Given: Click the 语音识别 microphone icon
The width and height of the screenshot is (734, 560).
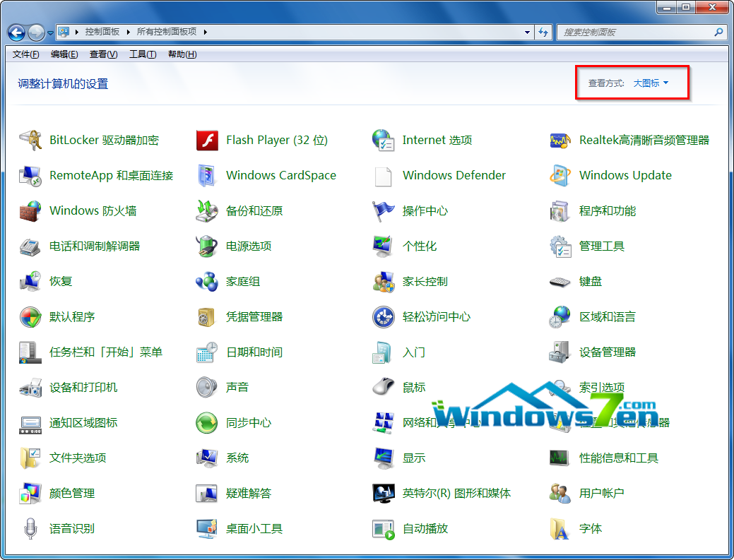Looking at the screenshot, I should click(x=30, y=529).
